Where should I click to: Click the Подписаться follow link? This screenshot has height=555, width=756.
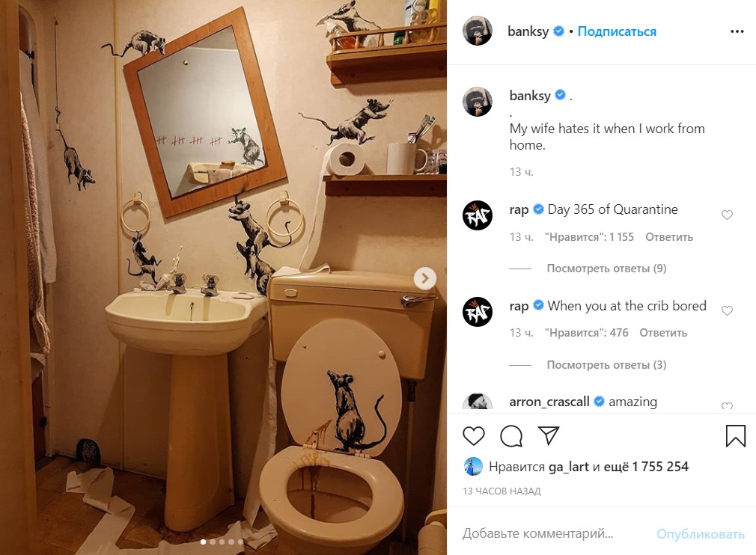(x=617, y=31)
